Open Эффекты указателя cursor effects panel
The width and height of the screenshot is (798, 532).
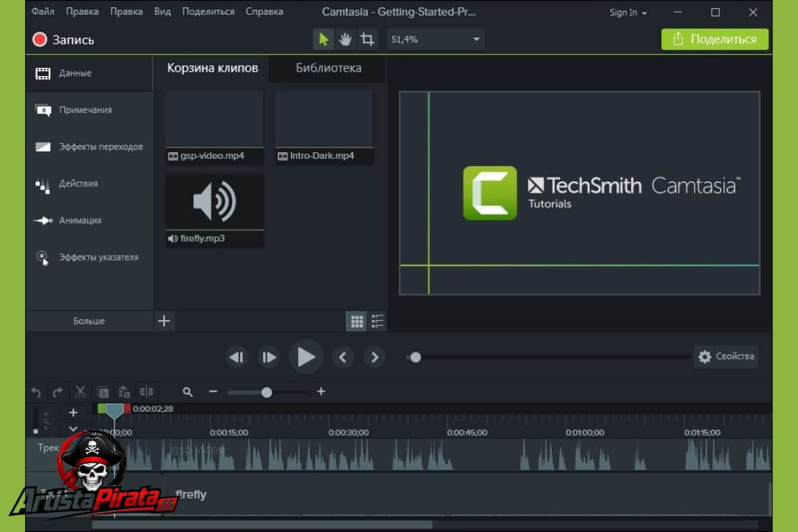pyautogui.click(x=89, y=257)
